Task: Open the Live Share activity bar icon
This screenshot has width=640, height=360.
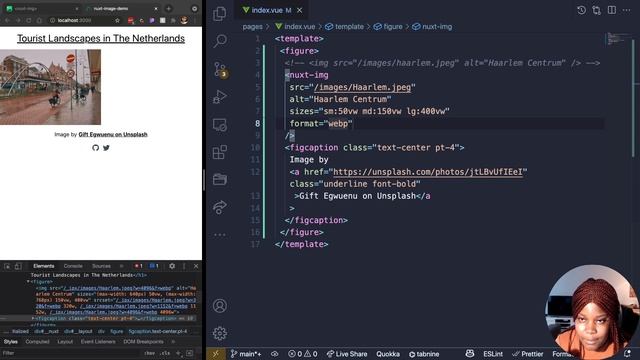Action: click(220, 207)
